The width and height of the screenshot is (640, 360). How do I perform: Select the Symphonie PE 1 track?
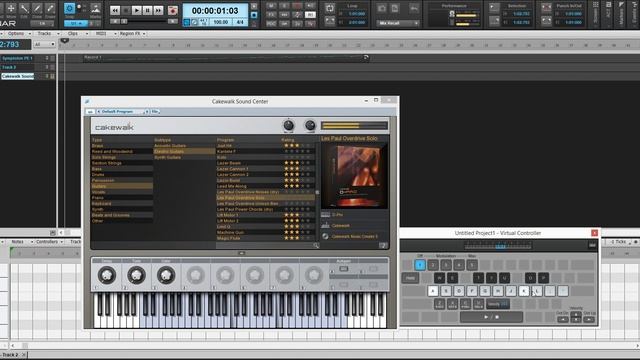coord(17,58)
